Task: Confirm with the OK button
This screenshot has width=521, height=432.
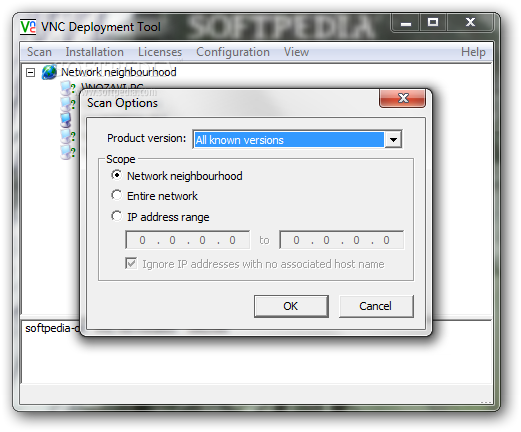Action: pyautogui.click(x=291, y=306)
